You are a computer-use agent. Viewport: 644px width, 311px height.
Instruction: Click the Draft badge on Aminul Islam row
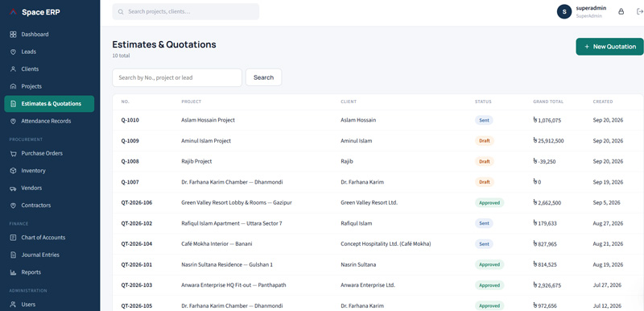(485, 141)
